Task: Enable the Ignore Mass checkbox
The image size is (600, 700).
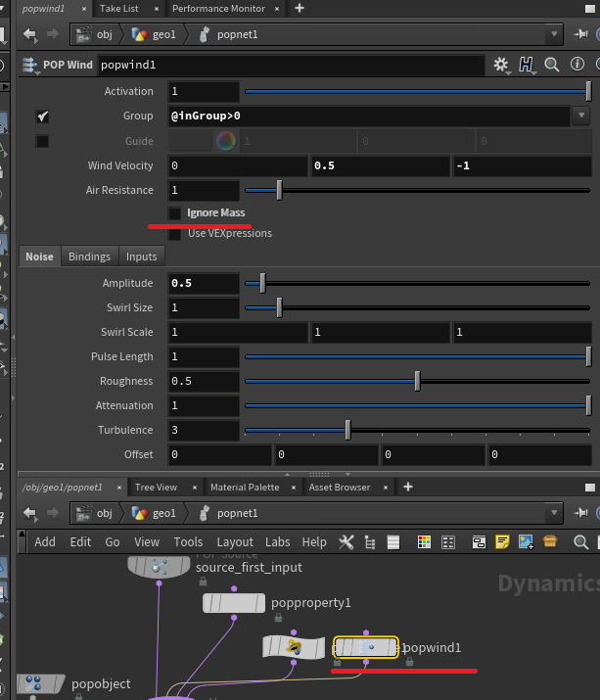Action: click(174, 213)
